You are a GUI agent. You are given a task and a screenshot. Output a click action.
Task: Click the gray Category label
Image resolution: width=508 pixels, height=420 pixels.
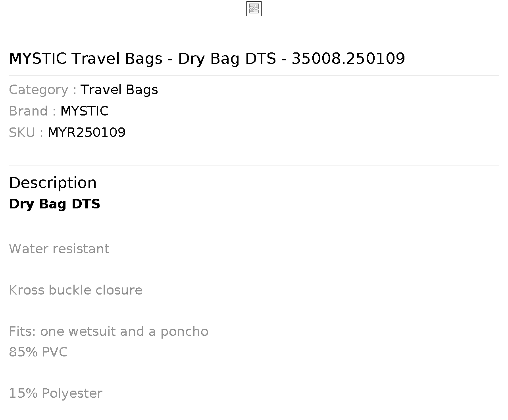(x=42, y=90)
